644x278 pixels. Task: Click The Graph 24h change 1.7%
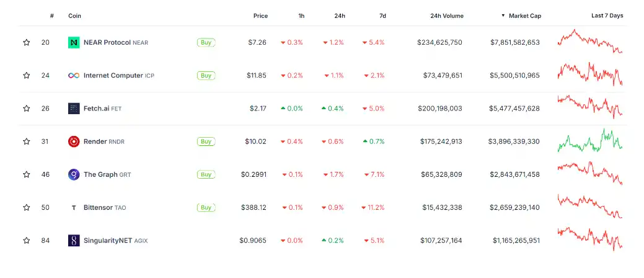coord(333,174)
